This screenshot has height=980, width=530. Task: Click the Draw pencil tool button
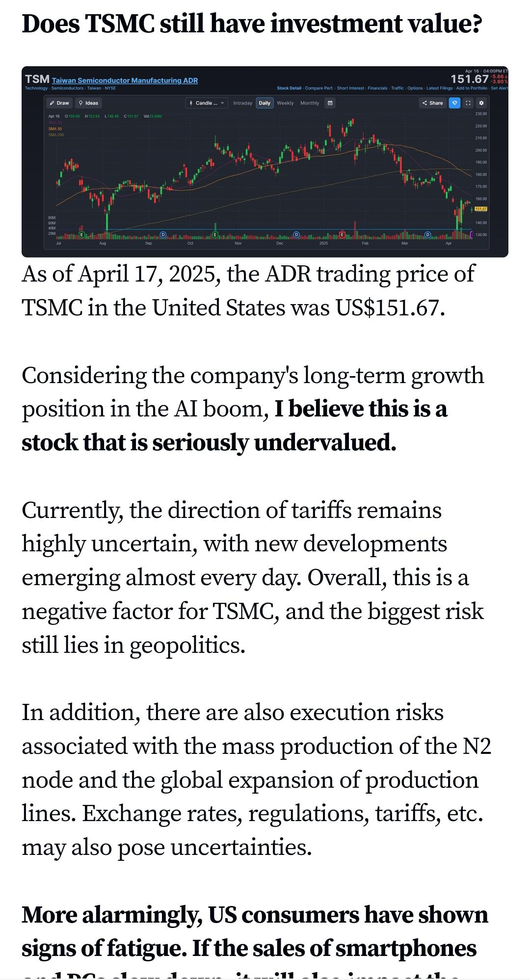tap(59, 103)
